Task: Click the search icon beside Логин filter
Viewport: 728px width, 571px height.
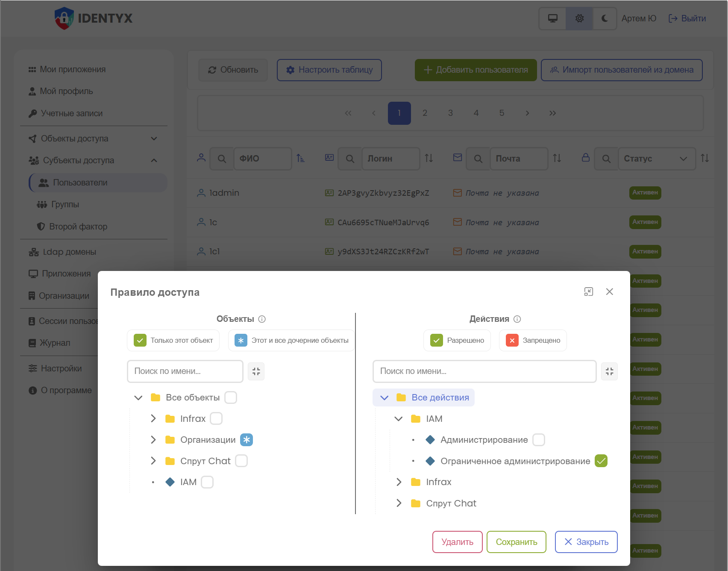Action: pos(350,159)
